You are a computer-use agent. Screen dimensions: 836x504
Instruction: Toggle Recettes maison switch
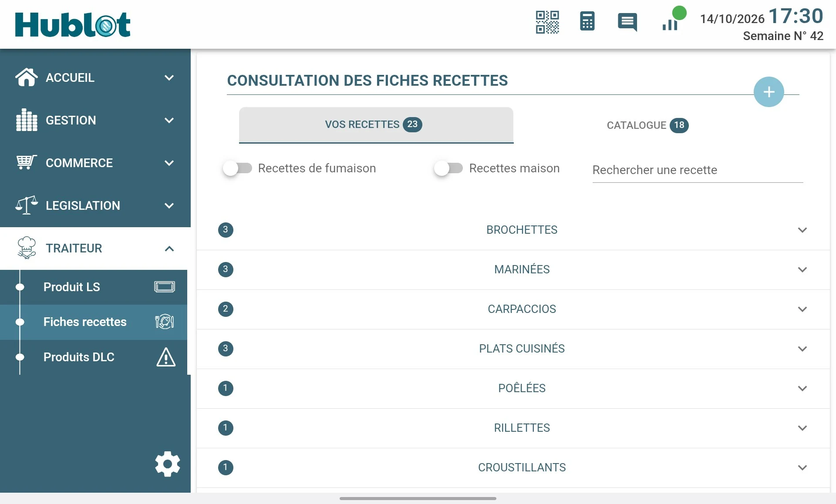(x=448, y=168)
